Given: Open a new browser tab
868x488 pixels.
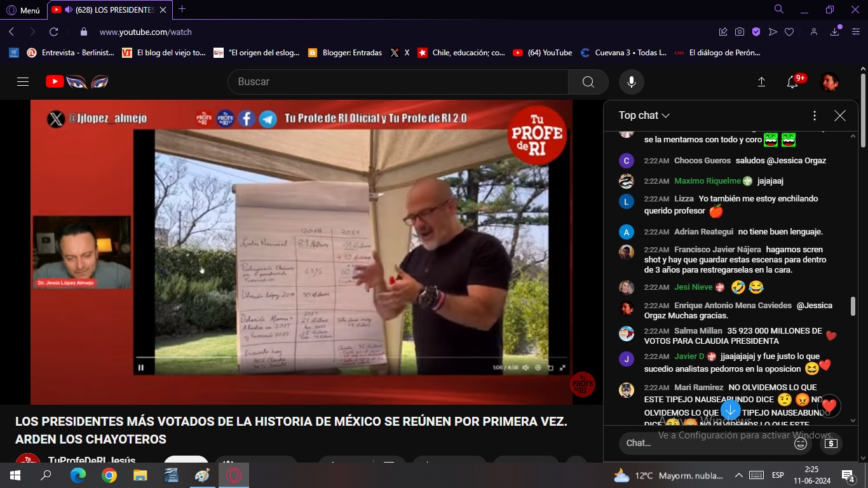Looking at the screenshot, I should tap(182, 9).
